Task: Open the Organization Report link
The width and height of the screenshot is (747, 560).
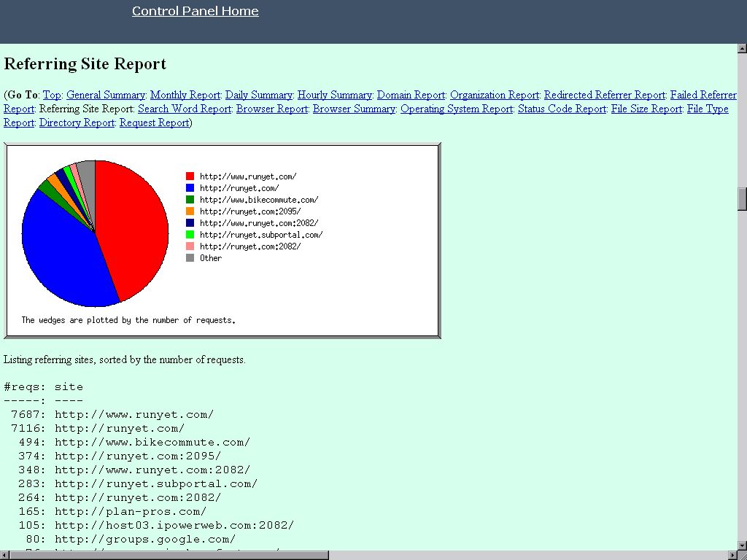Action: 495,95
